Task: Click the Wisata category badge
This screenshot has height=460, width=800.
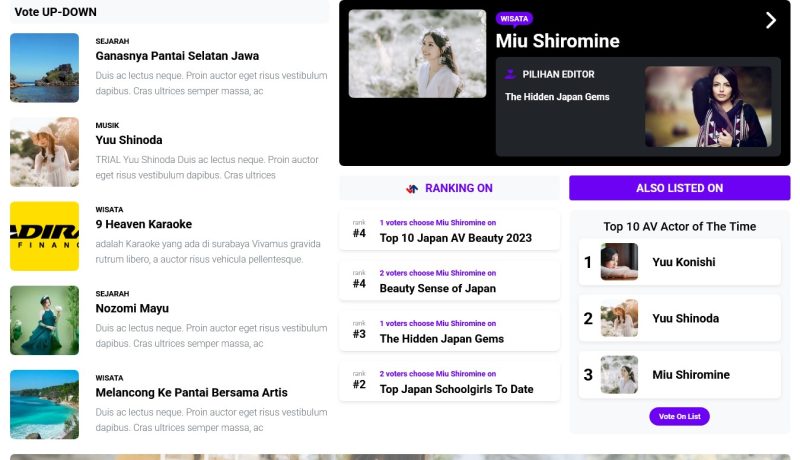Action: [514, 18]
